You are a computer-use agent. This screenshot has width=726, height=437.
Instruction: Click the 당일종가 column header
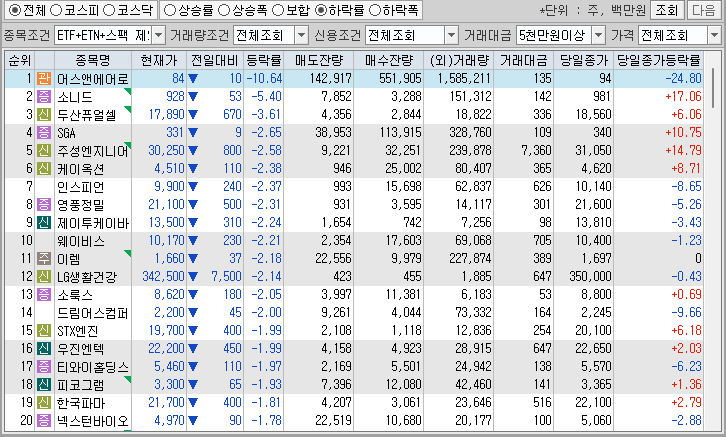584,60
